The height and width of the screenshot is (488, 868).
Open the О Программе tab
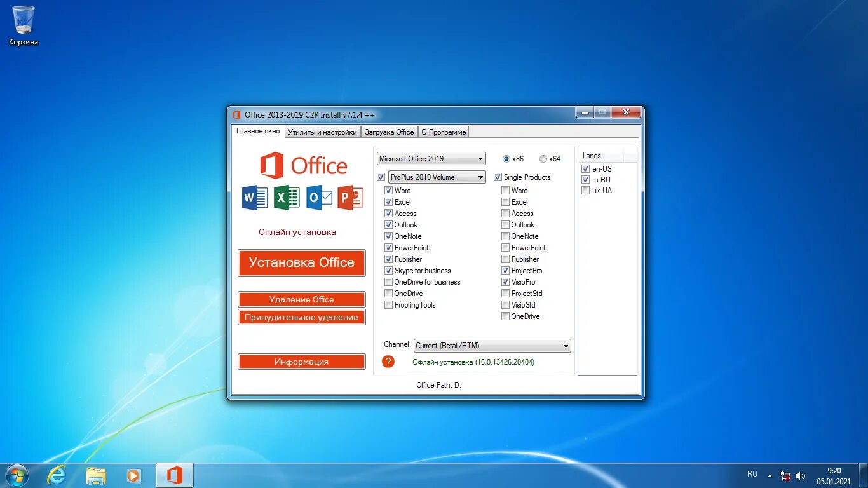point(444,132)
